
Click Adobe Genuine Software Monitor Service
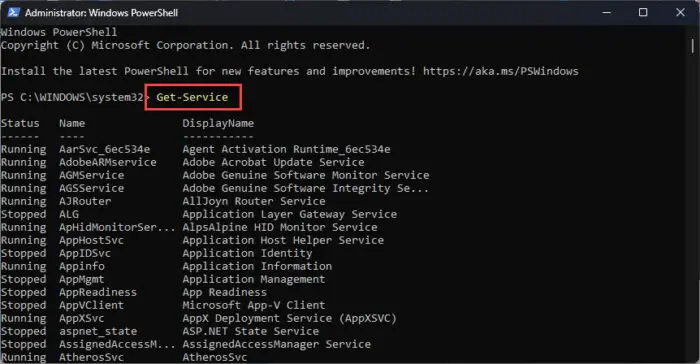(x=306, y=175)
